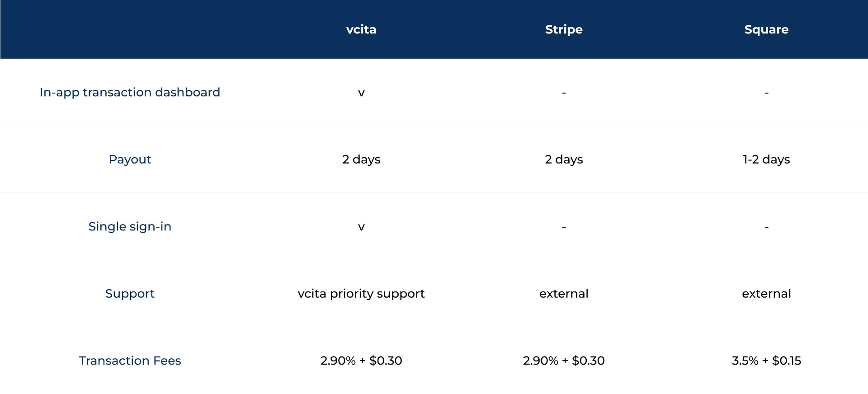Click the Stripe column header
This screenshot has width=868, height=394.
pos(564,29)
